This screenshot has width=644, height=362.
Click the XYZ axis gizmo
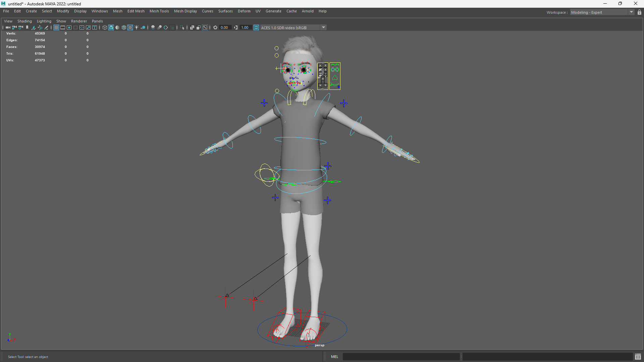pos(11,338)
